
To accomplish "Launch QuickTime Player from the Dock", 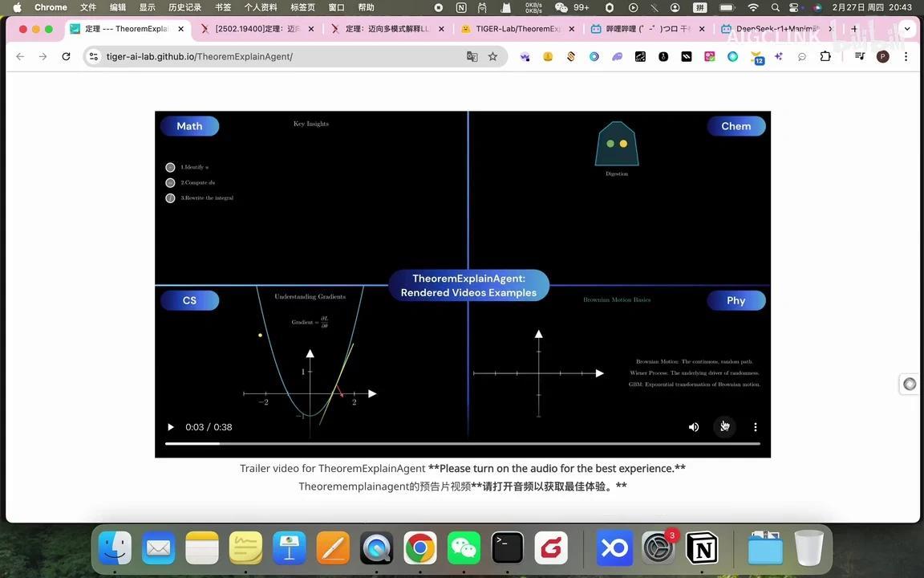I will pyautogui.click(x=376, y=548).
